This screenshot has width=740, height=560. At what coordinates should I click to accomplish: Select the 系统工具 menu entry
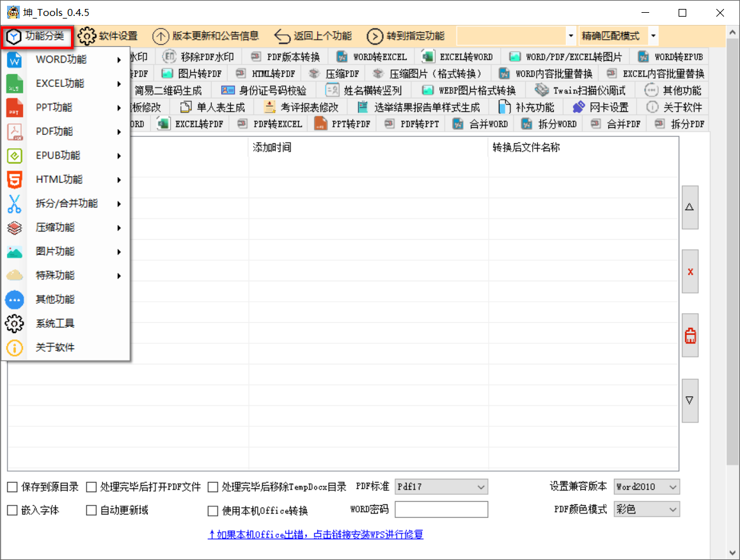pyautogui.click(x=66, y=323)
